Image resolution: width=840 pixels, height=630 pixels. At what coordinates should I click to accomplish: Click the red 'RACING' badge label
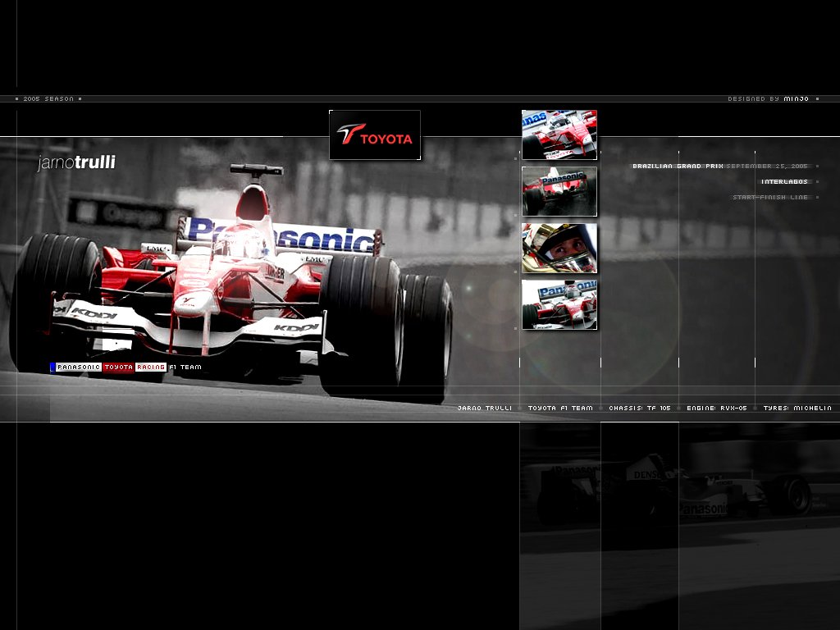point(151,367)
